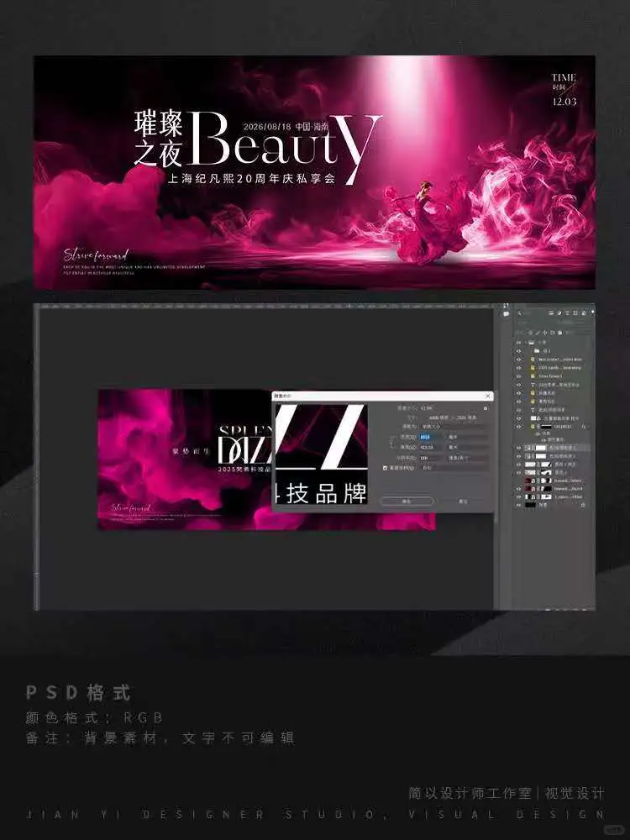Filter layers by shape layers icon
Image resolution: width=630 pixels, height=840 pixels.
[575, 312]
